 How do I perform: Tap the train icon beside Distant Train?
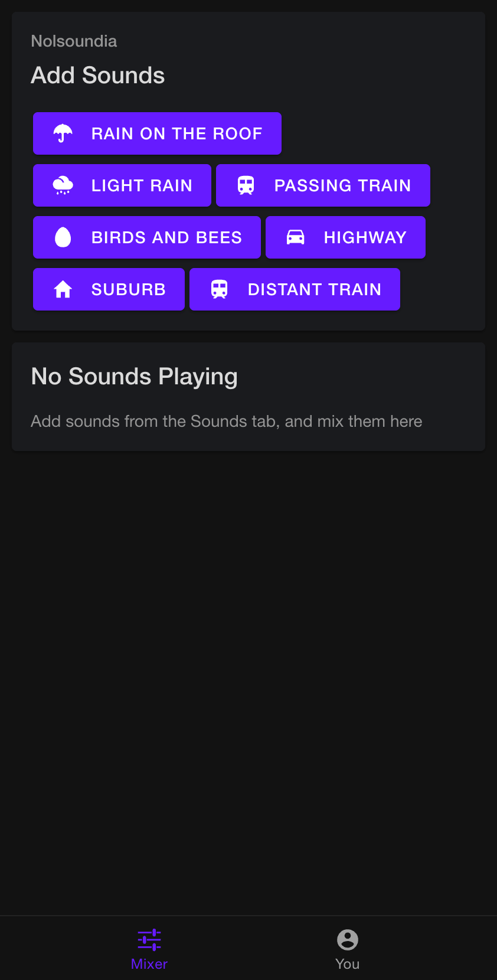tap(220, 289)
